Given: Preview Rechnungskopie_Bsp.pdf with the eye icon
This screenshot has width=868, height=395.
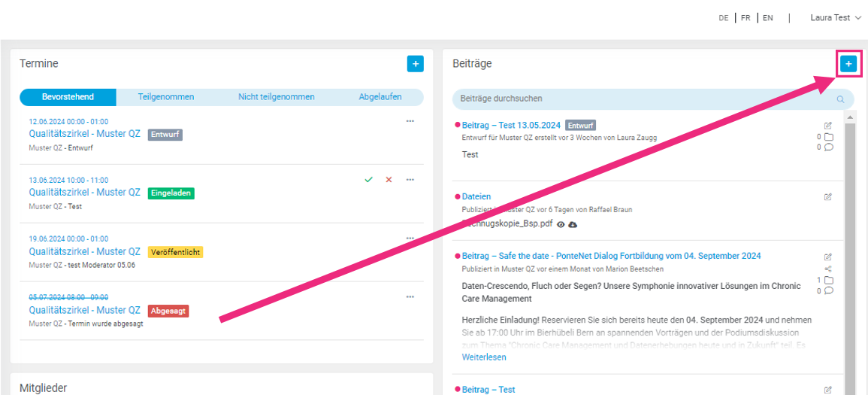Looking at the screenshot, I should pyautogui.click(x=561, y=224).
